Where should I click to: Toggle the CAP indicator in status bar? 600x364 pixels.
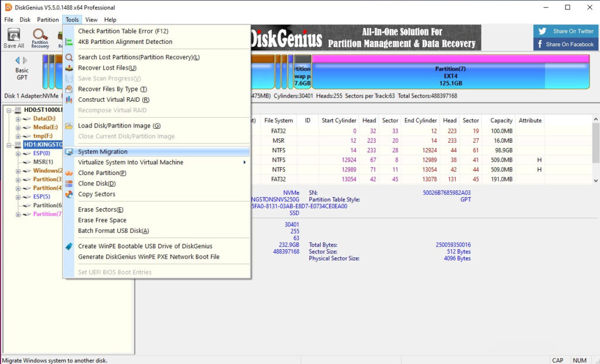[557, 360]
